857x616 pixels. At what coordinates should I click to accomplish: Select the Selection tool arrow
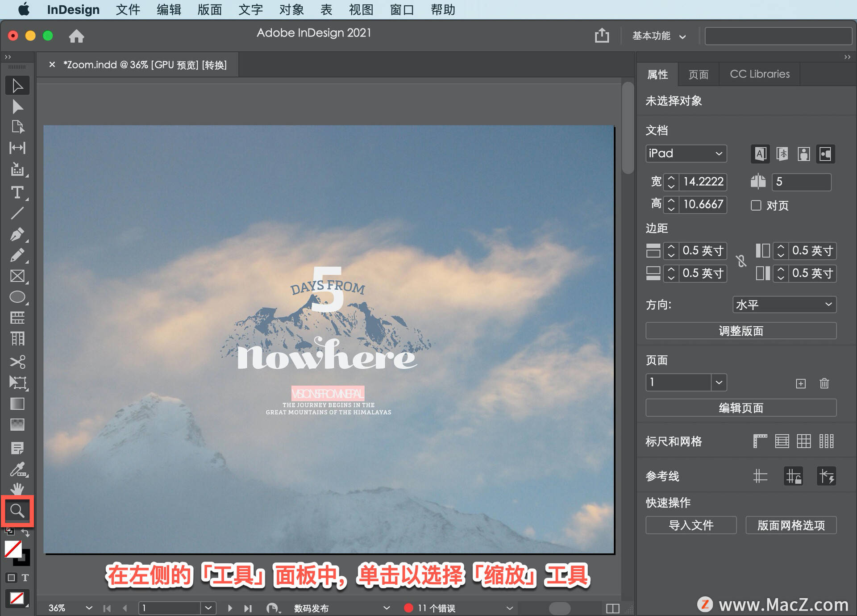pos(17,86)
